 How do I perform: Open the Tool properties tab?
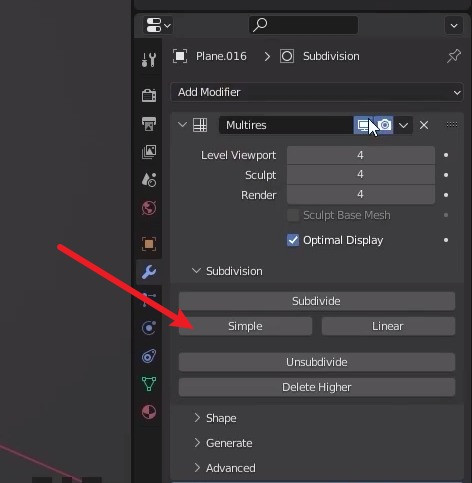(x=149, y=60)
